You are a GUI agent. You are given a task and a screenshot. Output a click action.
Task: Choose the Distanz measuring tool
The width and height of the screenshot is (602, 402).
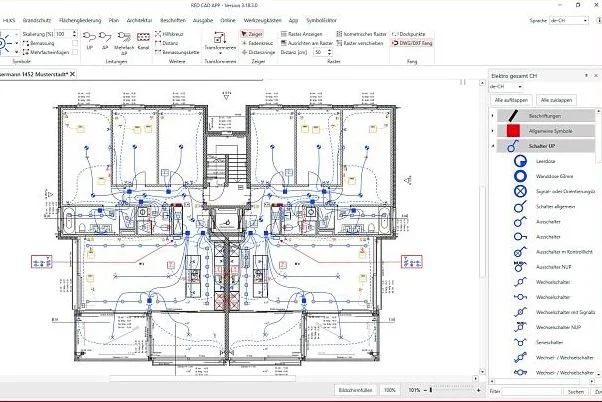click(x=166, y=43)
